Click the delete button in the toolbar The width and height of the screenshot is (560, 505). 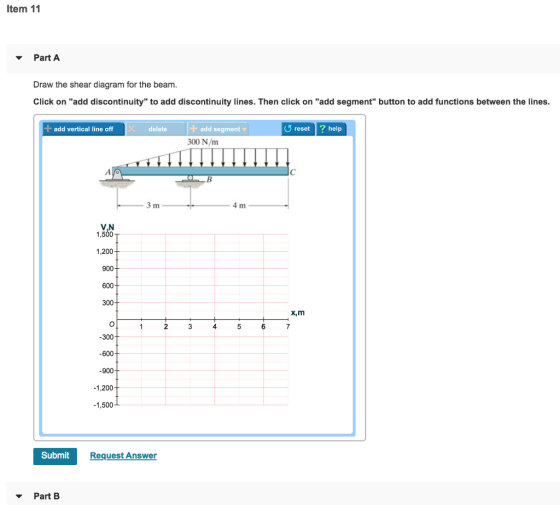(156, 129)
